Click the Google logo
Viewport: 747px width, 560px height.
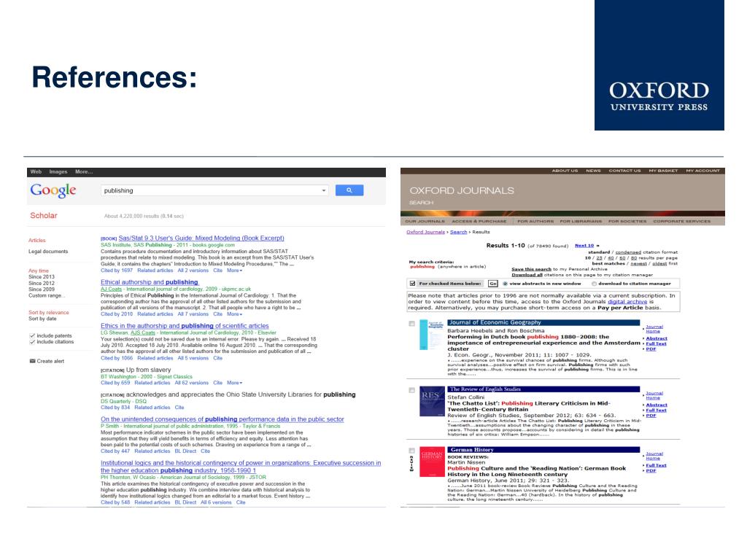(53, 190)
